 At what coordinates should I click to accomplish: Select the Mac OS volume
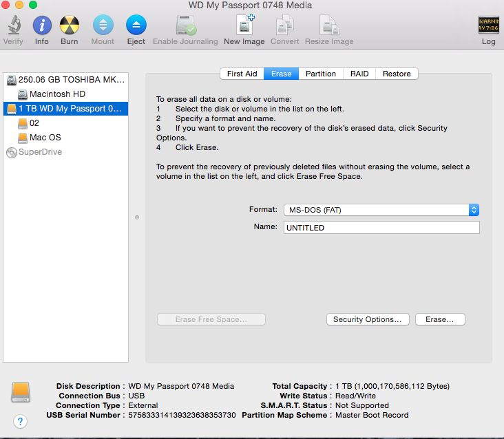click(x=65, y=138)
